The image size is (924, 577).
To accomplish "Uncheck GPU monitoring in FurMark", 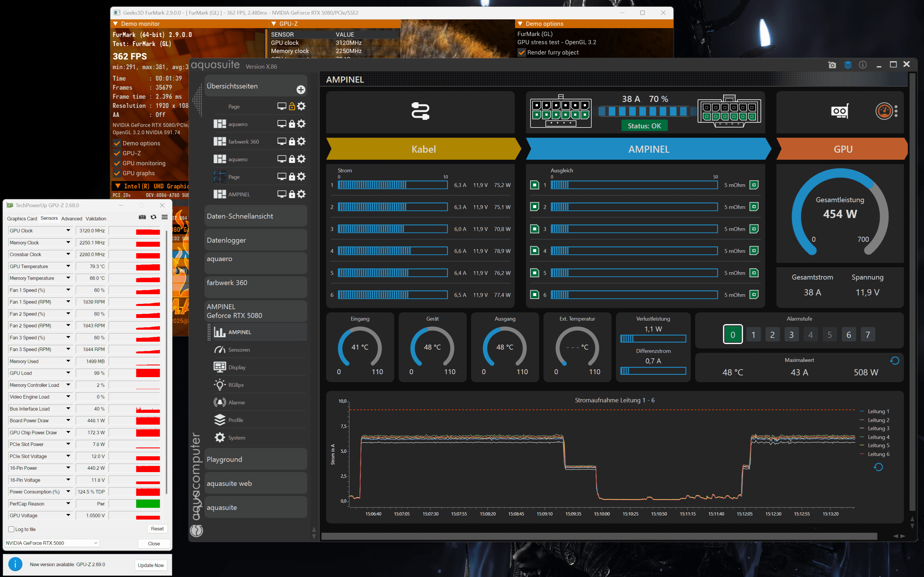I will pyautogui.click(x=117, y=163).
